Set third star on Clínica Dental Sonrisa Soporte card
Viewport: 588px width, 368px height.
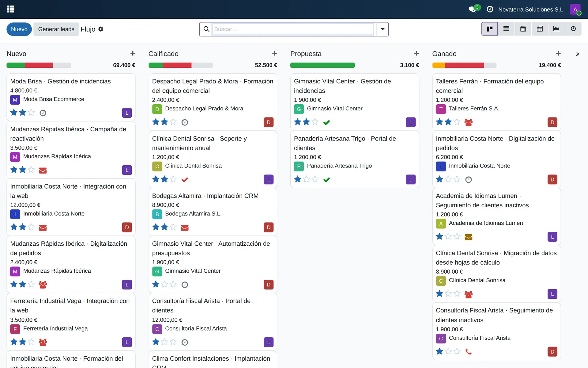pyautogui.click(x=173, y=179)
